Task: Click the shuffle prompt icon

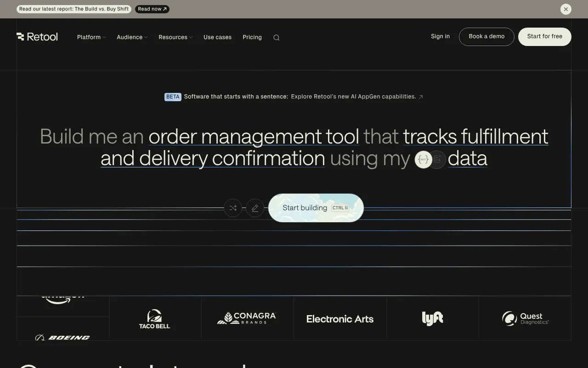Action: [x=233, y=208]
